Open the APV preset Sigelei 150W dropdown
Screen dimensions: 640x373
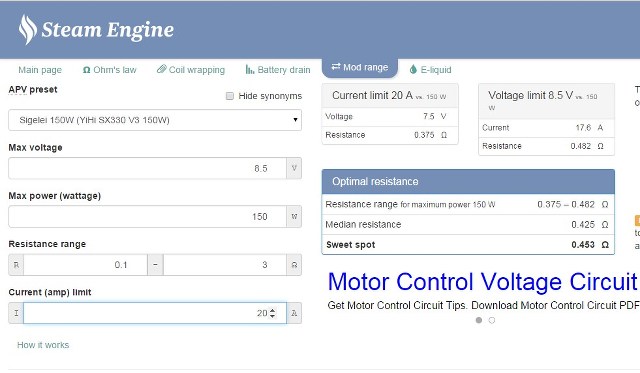(155, 120)
